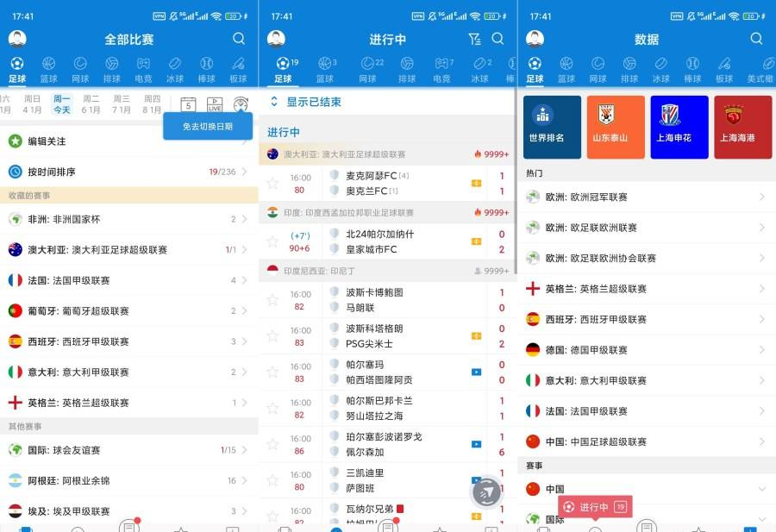The height and width of the screenshot is (532, 776).
Task: Open 世界排名 card
Action: coord(552,128)
